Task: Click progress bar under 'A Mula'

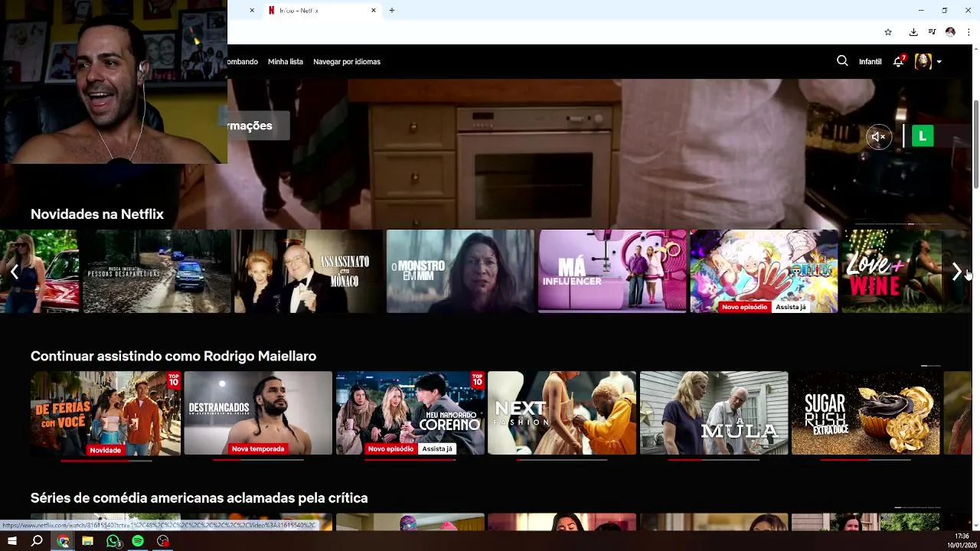Action: point(714,460)
